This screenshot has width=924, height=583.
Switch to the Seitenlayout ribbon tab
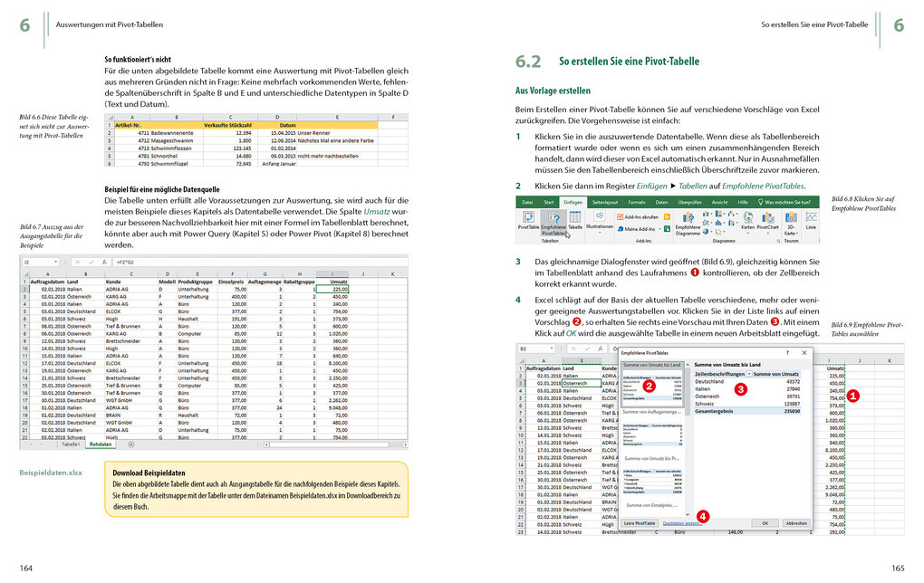point(605,202)
